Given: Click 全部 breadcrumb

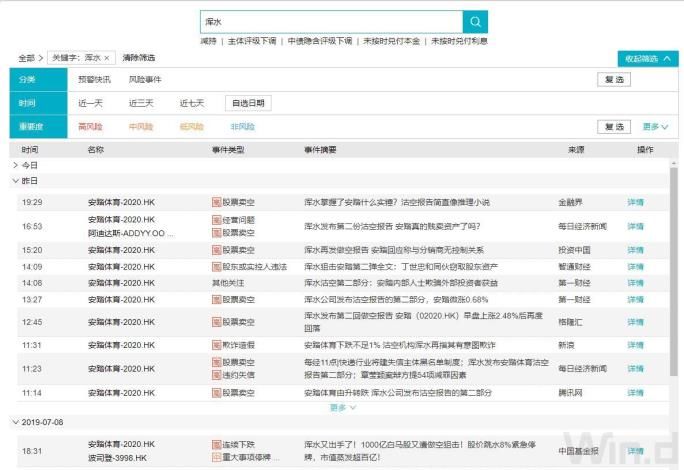Looking at the screenshot, I should click(x=26, y=58).
